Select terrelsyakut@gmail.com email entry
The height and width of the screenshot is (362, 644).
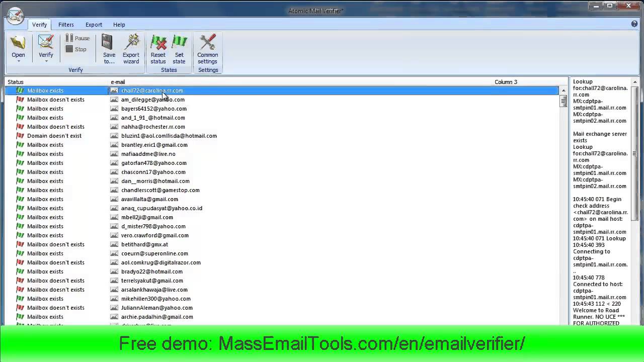pyautogui.click(x=152, y=281)
